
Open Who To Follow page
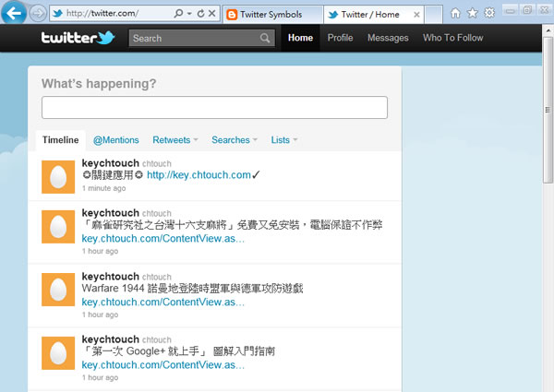point(453,38)
